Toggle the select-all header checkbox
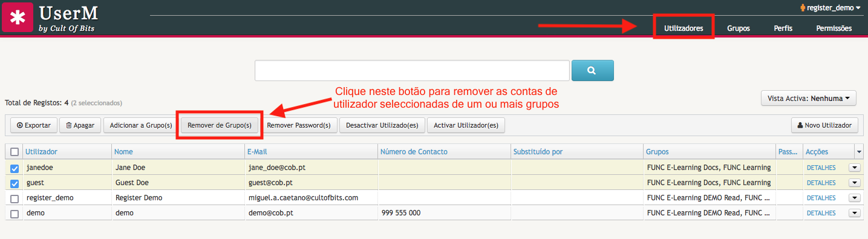Viewport: 868px width, 239px height. tap(15, 152)
